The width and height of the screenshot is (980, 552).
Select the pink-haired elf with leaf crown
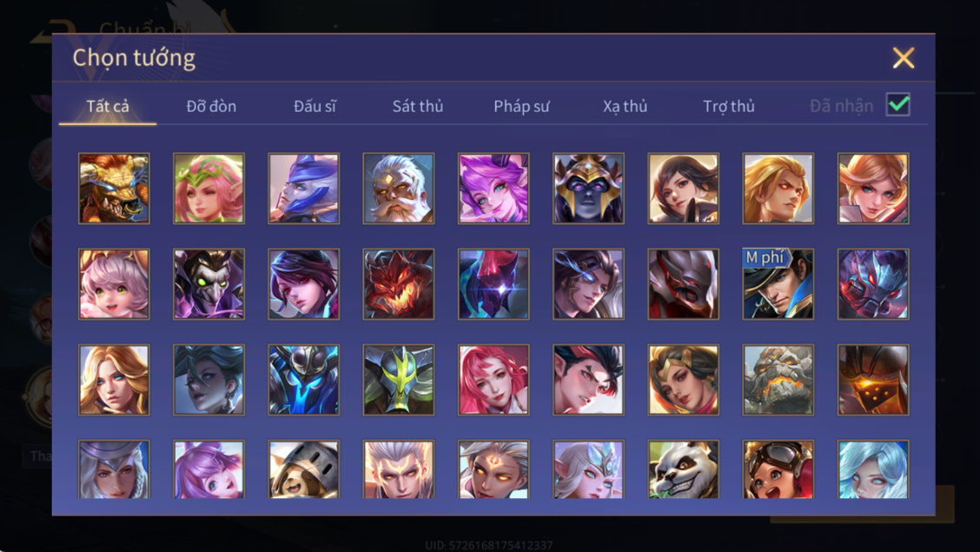[x=209, y=188]
